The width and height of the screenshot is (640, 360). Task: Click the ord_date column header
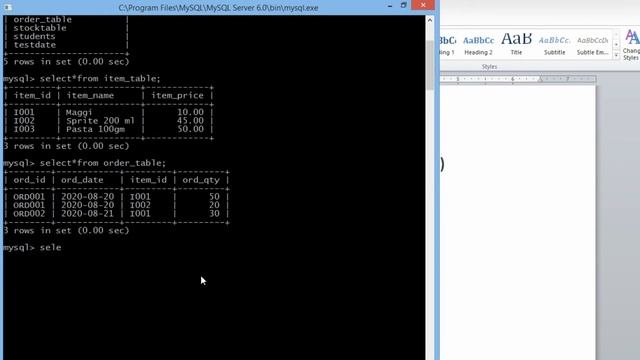(82, 180)
